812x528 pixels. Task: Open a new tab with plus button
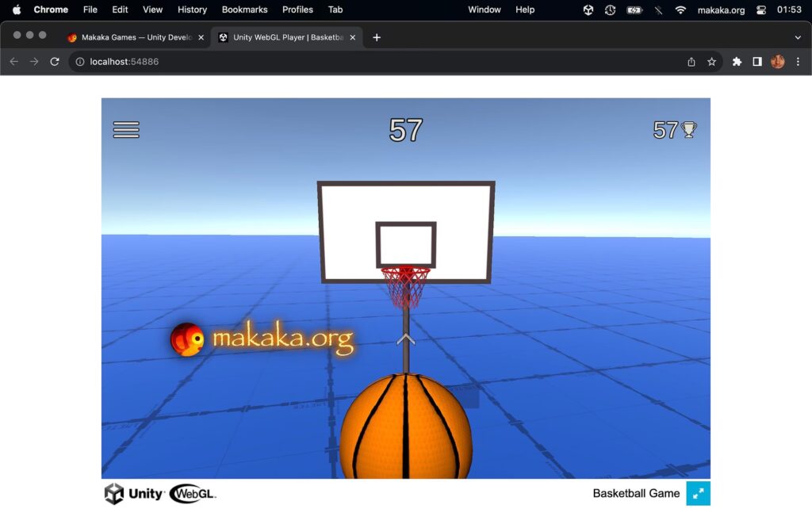click(377, 37)
